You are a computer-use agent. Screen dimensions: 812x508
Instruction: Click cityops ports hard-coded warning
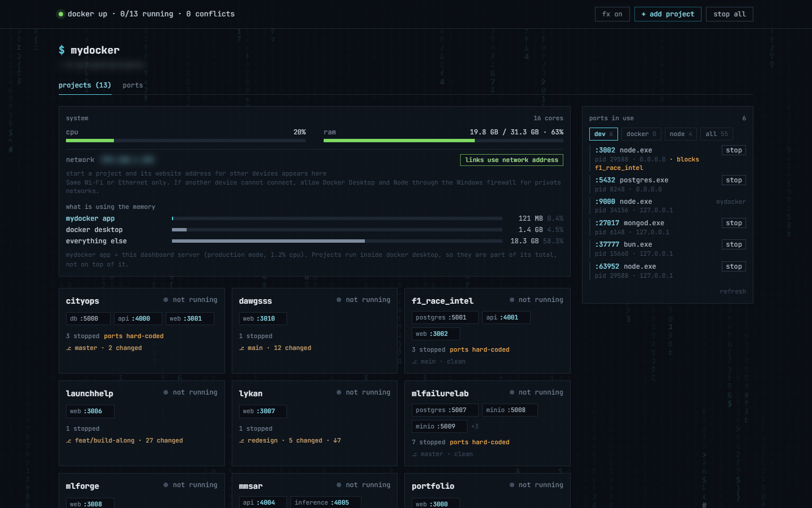pos(134,336)
